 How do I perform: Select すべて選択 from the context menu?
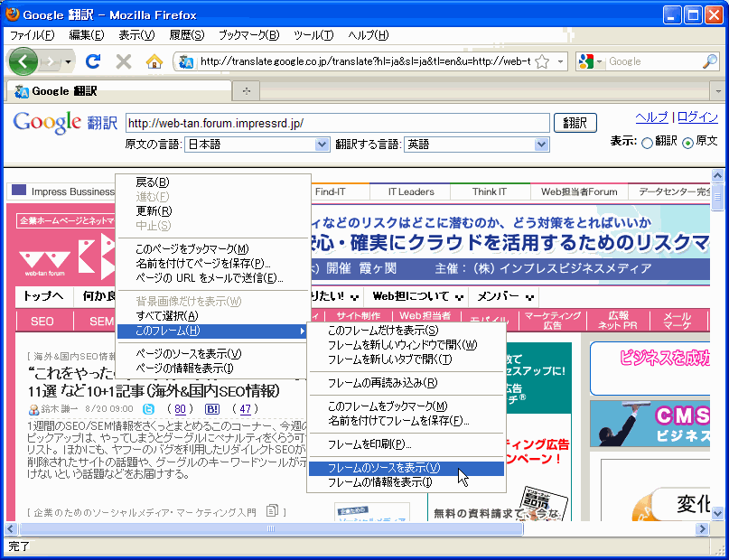[166, 315]
